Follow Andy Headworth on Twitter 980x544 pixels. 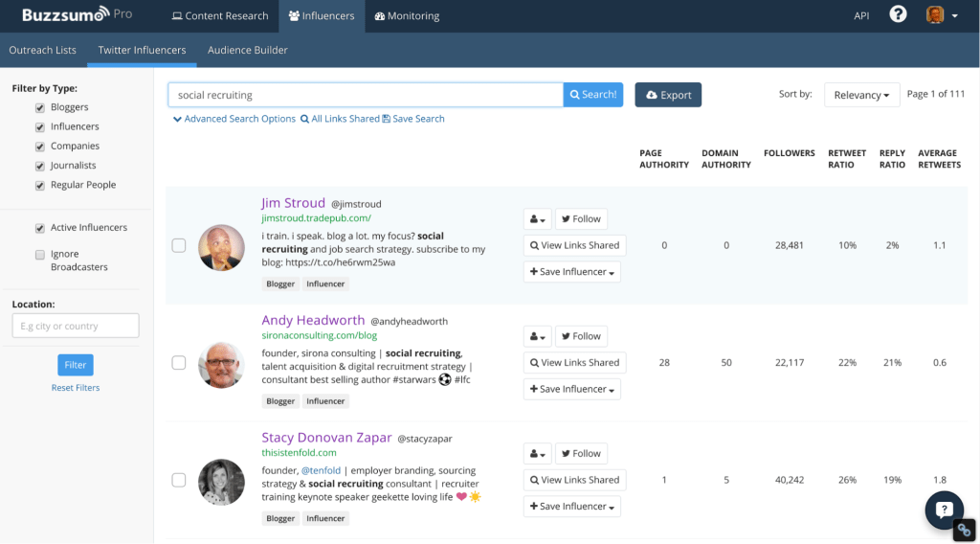click(581, 336)
